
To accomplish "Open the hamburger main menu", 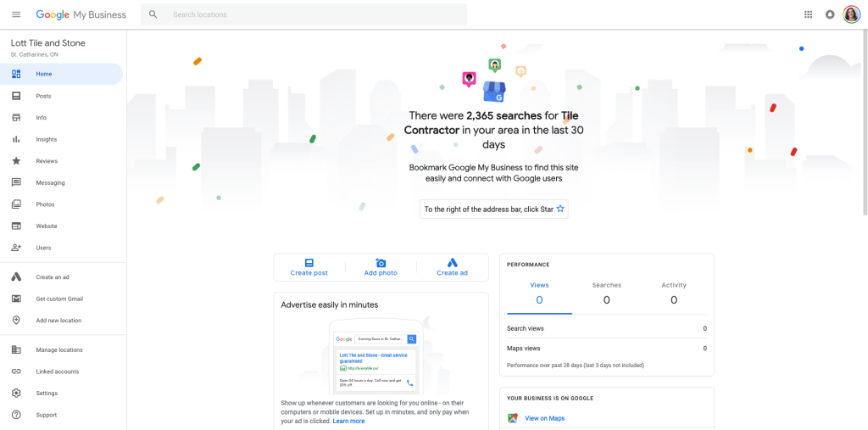I will point(16,14).
